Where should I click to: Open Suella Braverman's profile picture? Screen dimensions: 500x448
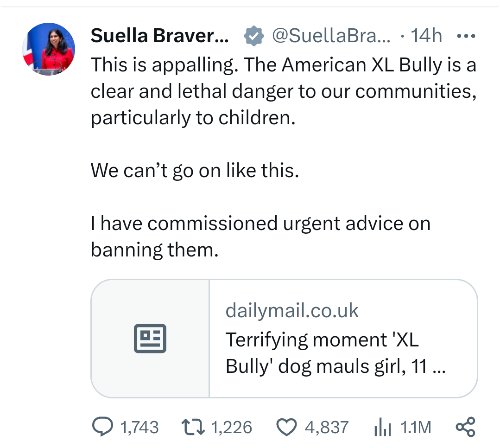[49, 49]
